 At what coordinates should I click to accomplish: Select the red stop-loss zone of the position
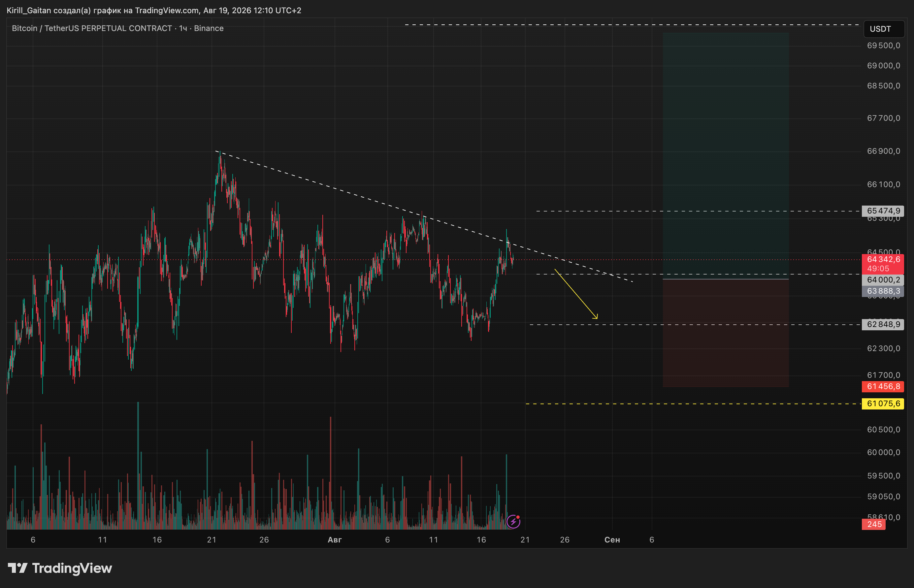click(x=726, y=333)
